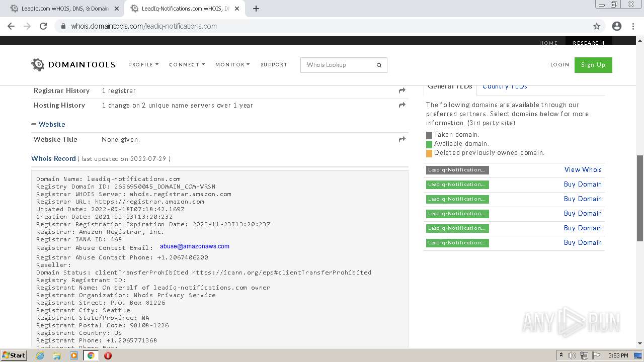Expand the MONITOR dropdown menu
This screenshot has width=644, height=362.
(x=232, y=64)
